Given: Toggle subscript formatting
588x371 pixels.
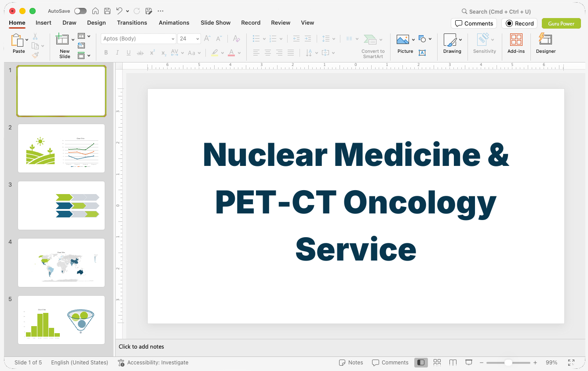Looking at the screenshot, I should point(164,53).
